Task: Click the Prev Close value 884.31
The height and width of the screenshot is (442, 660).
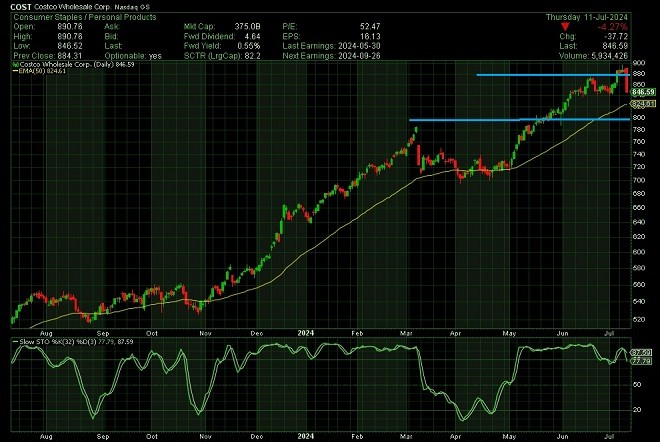Action: point(70,56)
